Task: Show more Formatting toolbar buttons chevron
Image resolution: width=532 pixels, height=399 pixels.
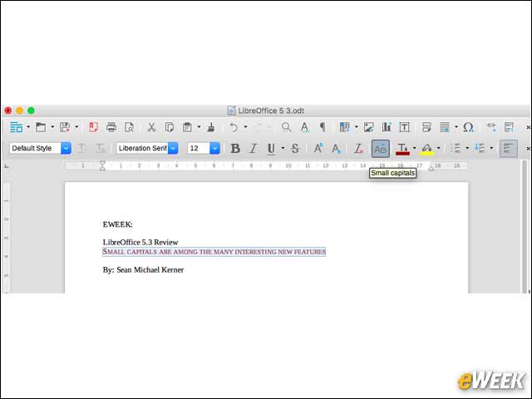Action: tap(529, 149)
